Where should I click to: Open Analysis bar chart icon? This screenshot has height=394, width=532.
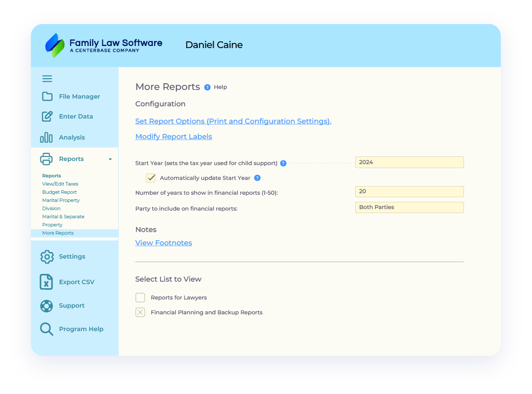pos(47,137)
